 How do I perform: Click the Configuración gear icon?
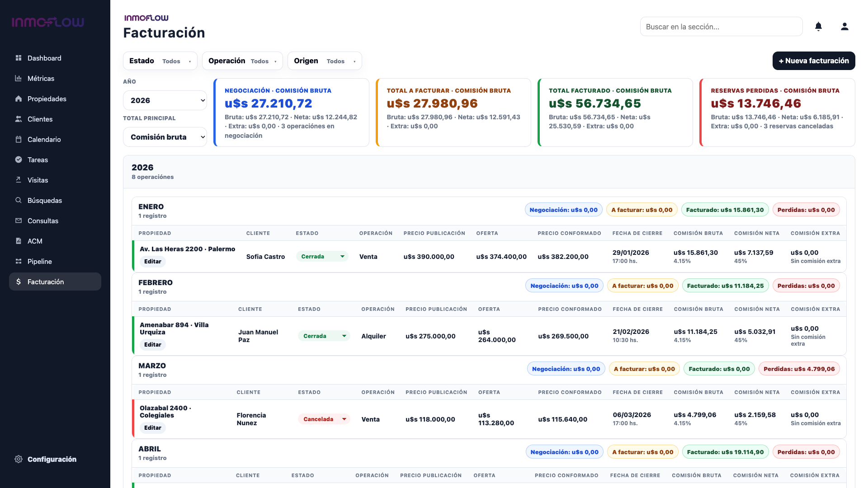point(19,459)
